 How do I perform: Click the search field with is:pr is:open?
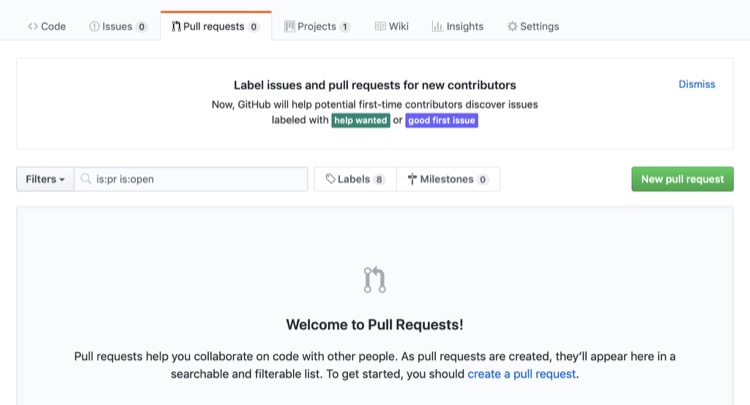click(x=191, y=179)
